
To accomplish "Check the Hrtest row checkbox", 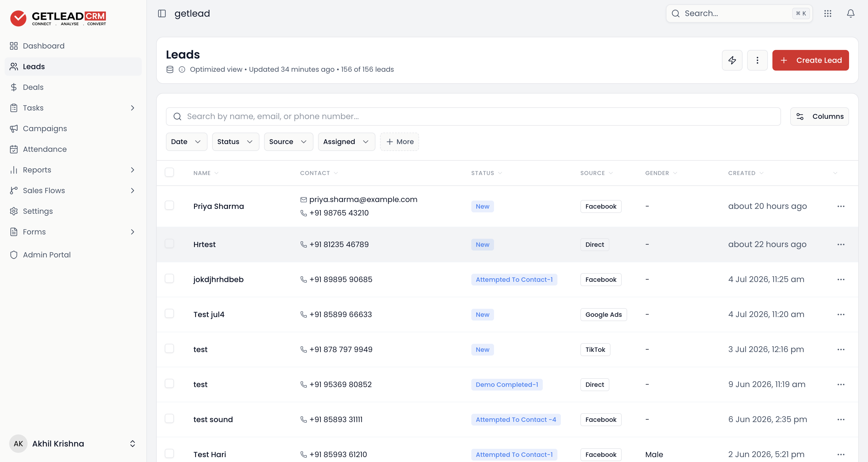I will (169, 243).
